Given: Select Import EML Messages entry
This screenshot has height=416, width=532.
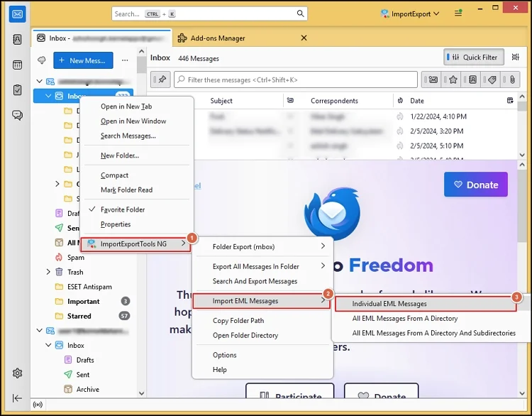Looking at the screenshot, I should pos(262,301).
